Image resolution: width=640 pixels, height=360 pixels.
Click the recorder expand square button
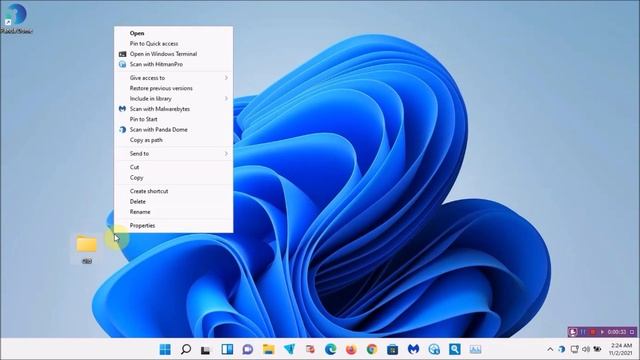(x=632, y=332)
